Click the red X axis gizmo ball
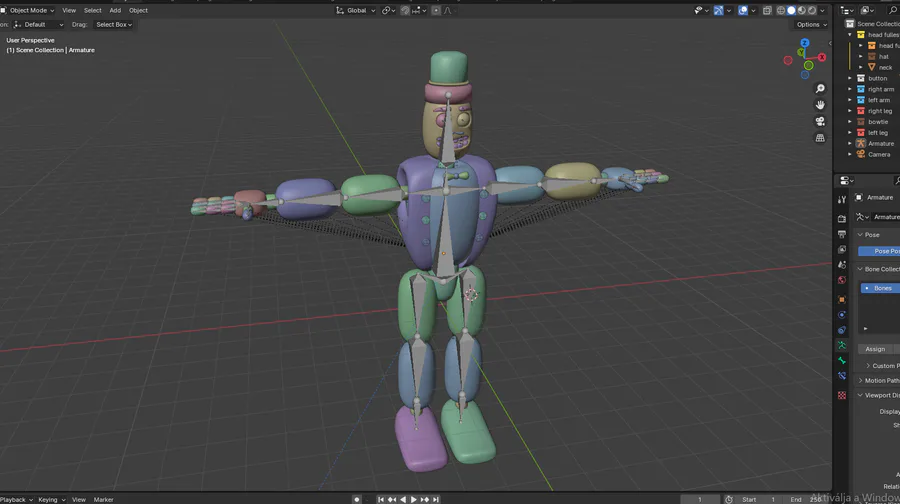The height and width of the screenshot is (504, 900). (x=822, y=57)
